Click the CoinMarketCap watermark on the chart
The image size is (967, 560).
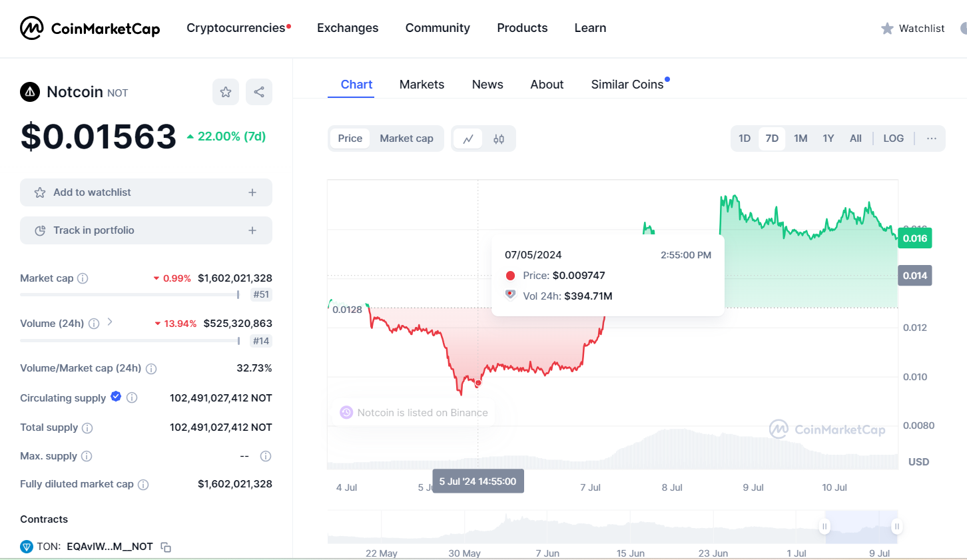pos(828,429)
